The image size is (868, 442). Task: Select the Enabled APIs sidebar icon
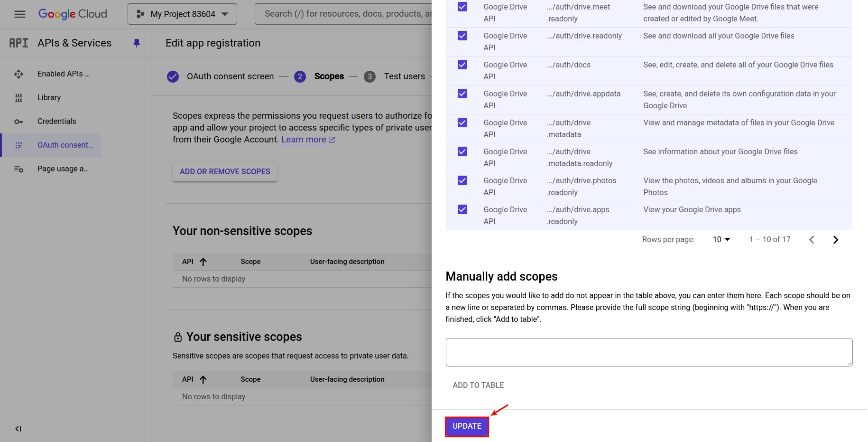tap(18, 74)
